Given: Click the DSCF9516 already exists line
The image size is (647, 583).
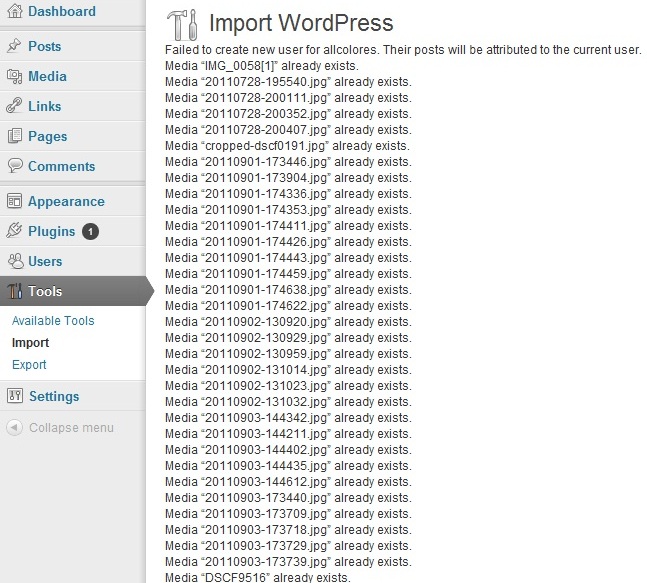Looking at the screenshot, I should click(x=258, y=577).
